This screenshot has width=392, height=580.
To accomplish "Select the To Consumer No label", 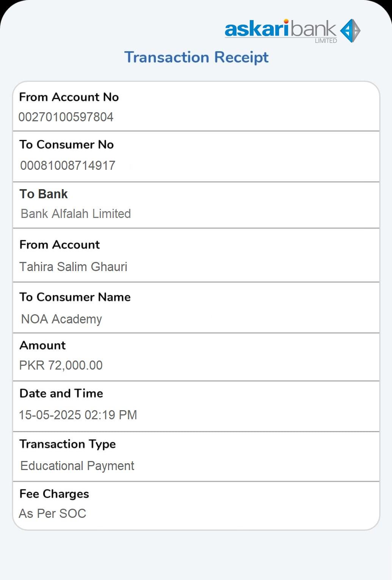I will (x=67, y=144).
